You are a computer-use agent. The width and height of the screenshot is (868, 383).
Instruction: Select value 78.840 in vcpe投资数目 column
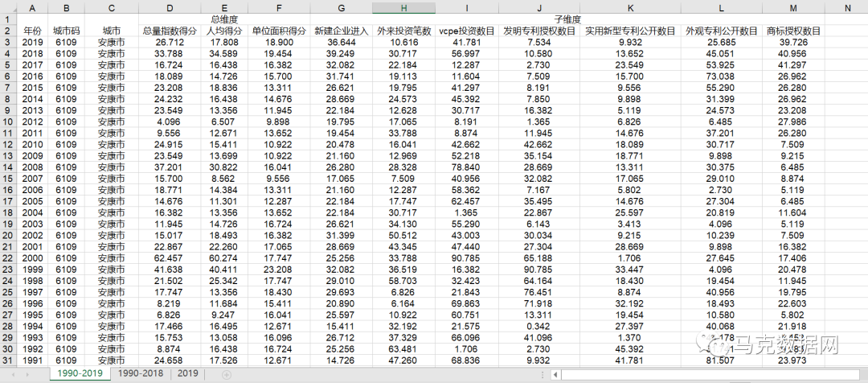click(467, 167)
